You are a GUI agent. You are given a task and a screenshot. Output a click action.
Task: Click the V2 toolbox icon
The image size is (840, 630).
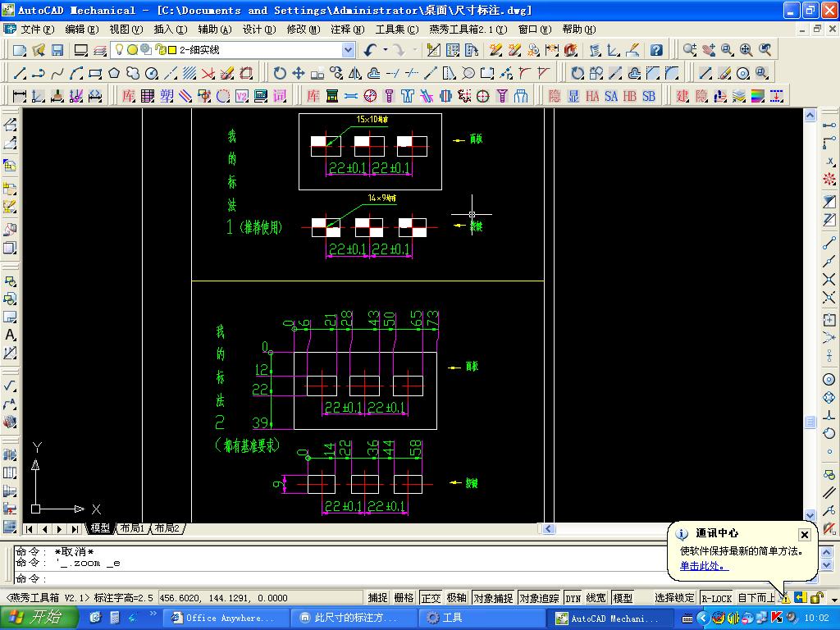[242, 96]
